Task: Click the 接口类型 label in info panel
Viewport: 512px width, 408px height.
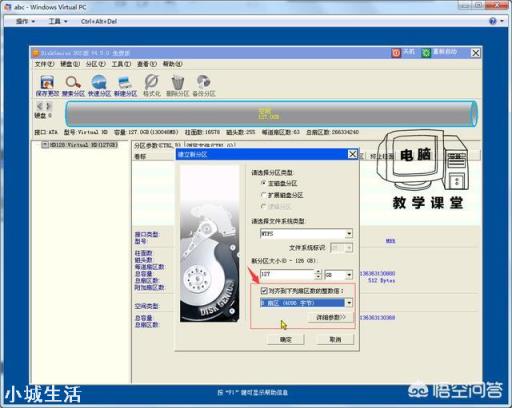Action: (147, 235)
